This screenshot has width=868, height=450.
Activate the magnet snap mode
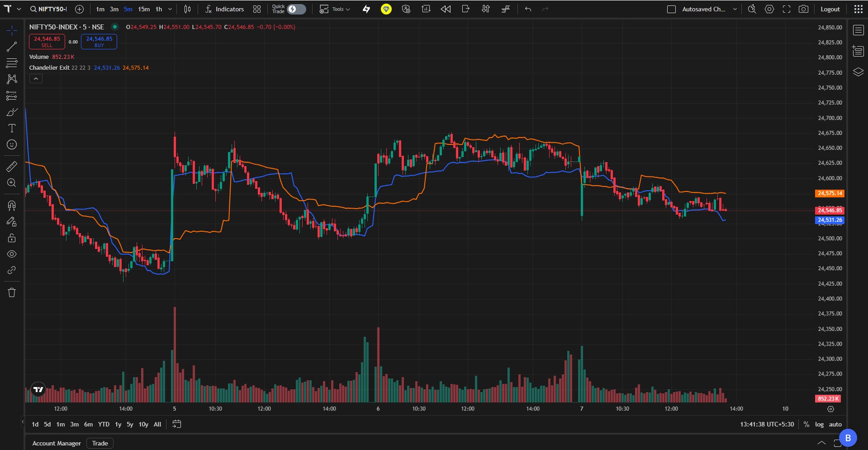click(12, 206)
